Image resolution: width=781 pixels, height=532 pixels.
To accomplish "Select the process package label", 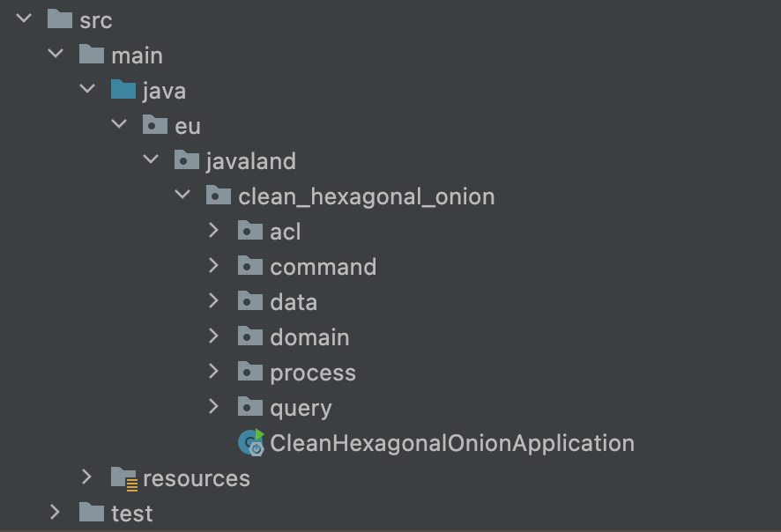I will (x=313, y=373).
